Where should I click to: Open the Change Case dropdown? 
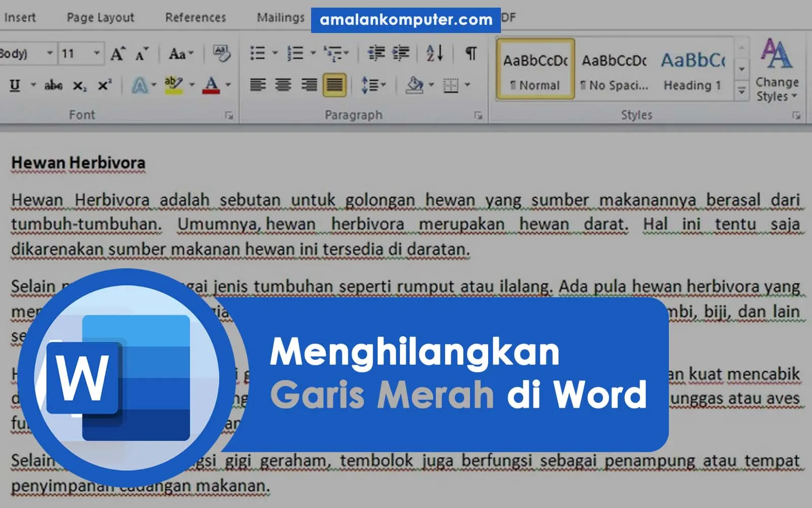tap(181, 53)
